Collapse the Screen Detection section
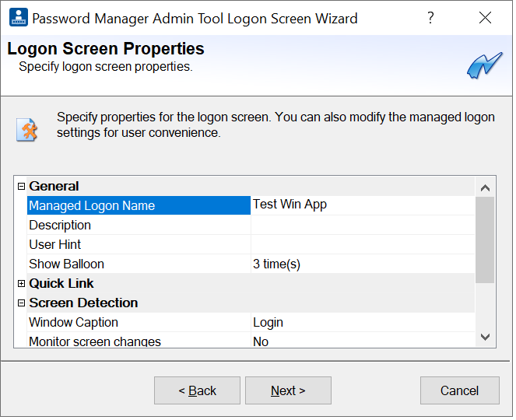This screenshot has height=420, width=516. [22, 303]
